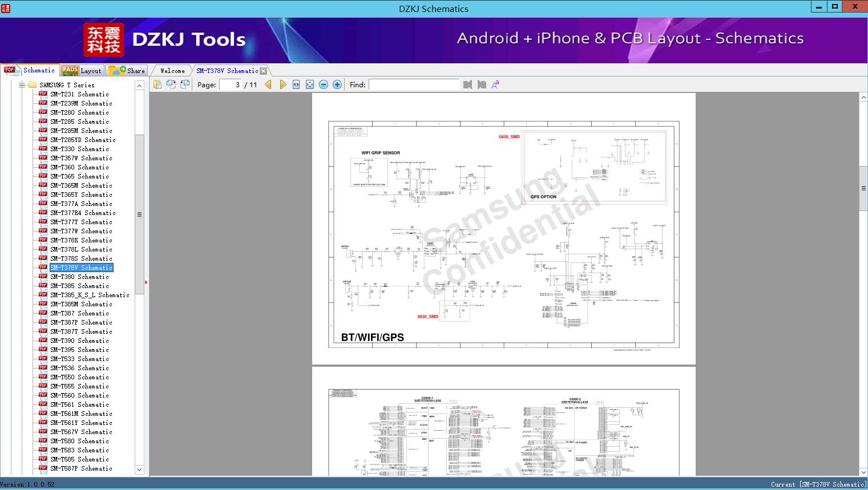This screenshot has height=490, width=868.
Task: Click the DZKJ app icon in title bar
Action: point(6,8)
